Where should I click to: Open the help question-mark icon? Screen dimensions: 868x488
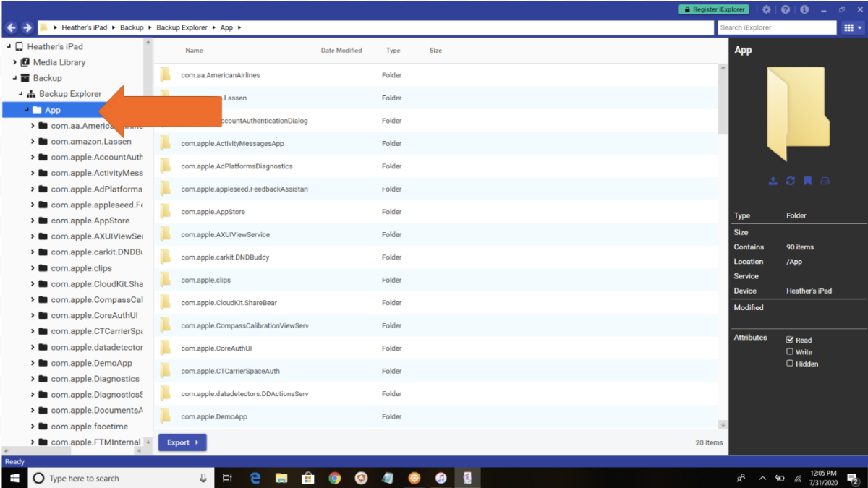point(786,9)
